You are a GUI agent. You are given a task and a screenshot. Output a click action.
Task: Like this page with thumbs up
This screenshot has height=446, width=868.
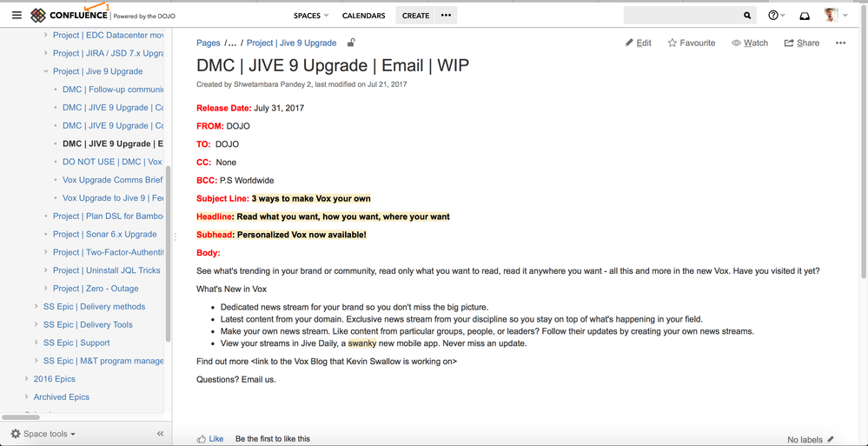pos(202,439)
